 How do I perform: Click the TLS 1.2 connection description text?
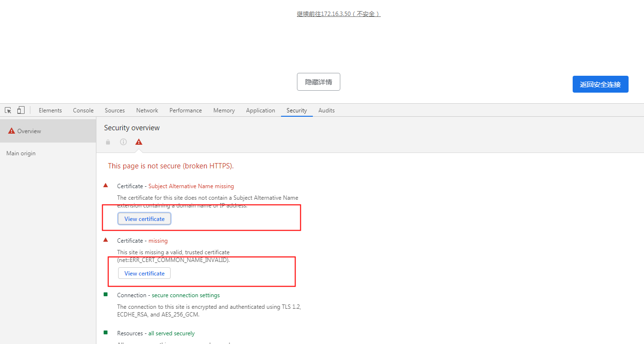pyautogui.click(x=209, y=311)
